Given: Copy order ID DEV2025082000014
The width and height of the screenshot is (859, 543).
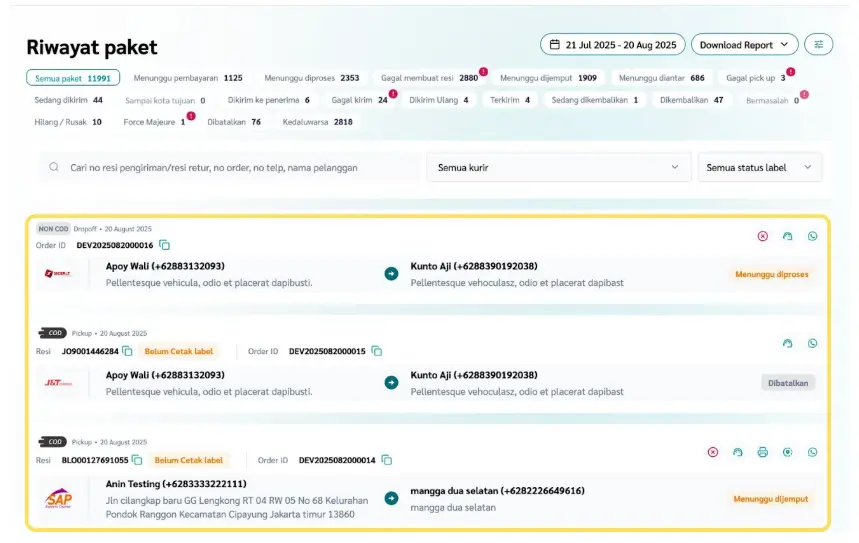Looking at the screenshot, I should pos(386,460).
